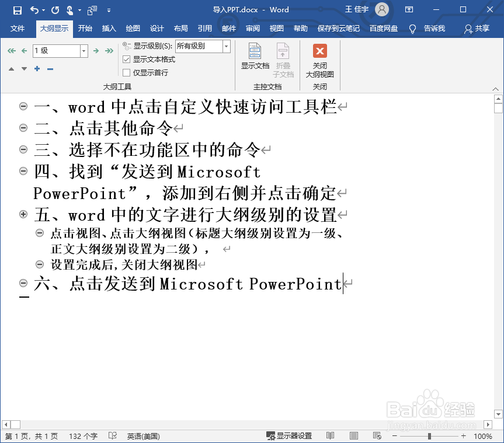
Task: Click horizontal scrollbar right arrow
Action: [x=488, y=425]
